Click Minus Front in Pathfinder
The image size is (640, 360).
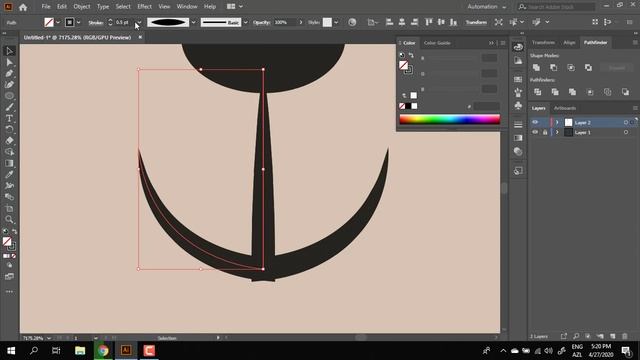click(x=553, y=67)
